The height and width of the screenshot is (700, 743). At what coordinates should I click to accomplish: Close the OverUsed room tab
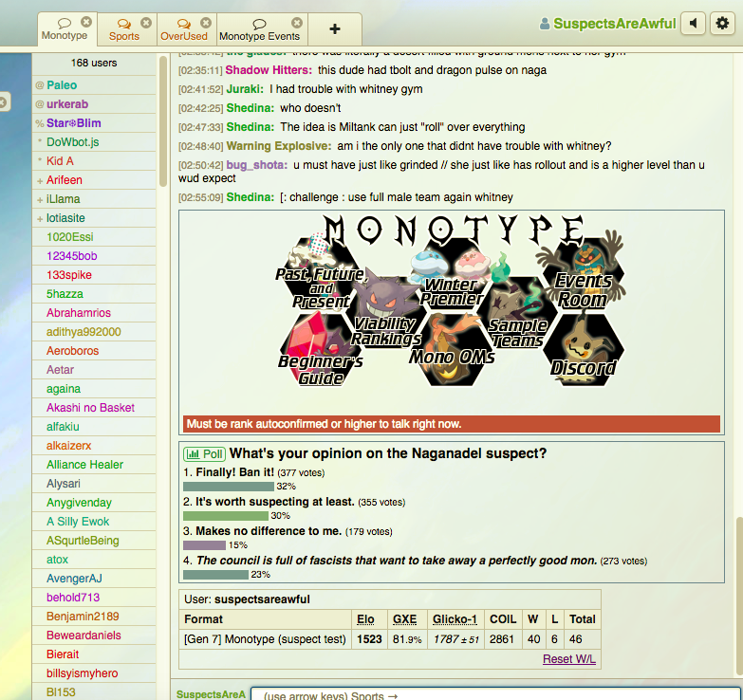click(206, 23)
